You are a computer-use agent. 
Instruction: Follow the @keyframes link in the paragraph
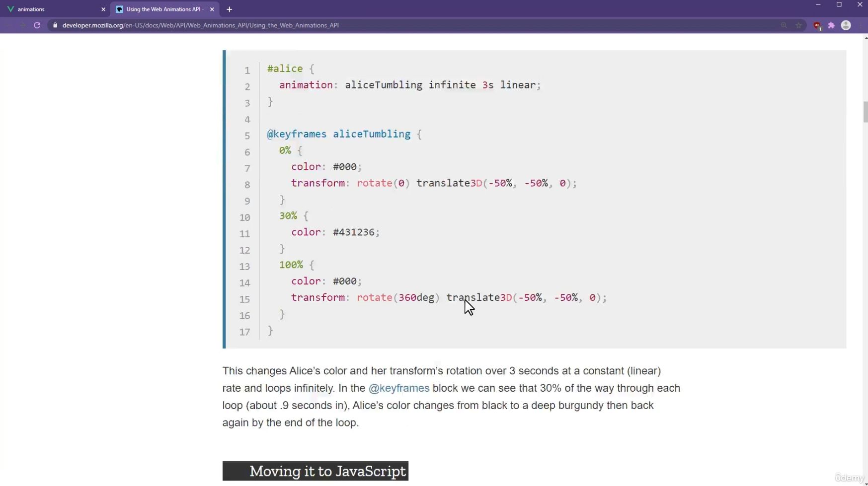pyautogui.click(x=398, y=388)
